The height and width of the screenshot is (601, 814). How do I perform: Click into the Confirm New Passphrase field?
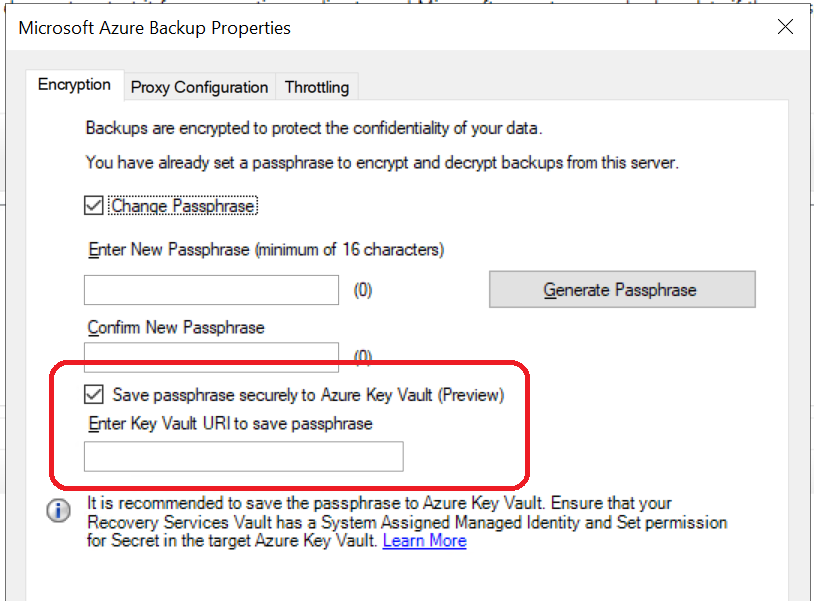point(211,357)
